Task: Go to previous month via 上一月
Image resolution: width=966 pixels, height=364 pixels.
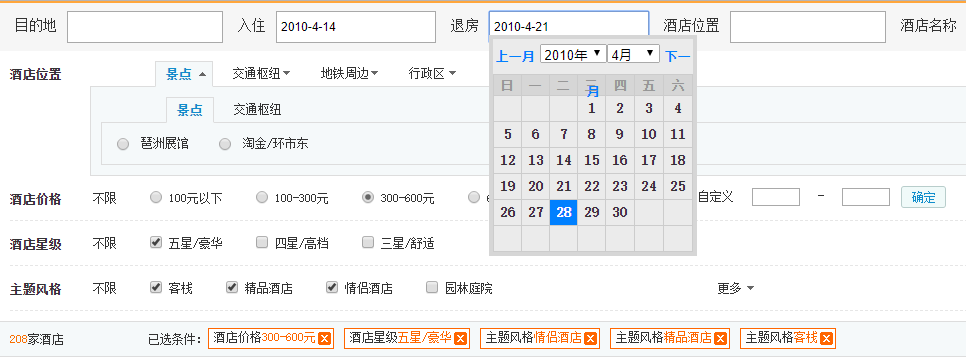Action: coord(515,57)
